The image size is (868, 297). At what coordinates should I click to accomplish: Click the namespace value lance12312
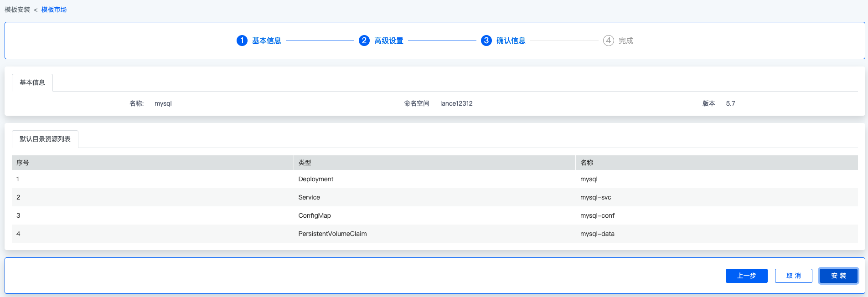[x=456, y=103]
